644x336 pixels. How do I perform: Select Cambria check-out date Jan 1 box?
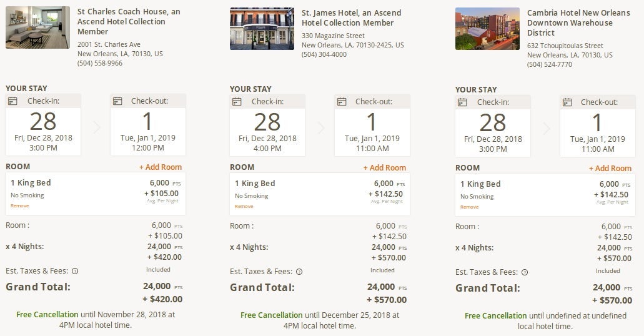point(598,126)
